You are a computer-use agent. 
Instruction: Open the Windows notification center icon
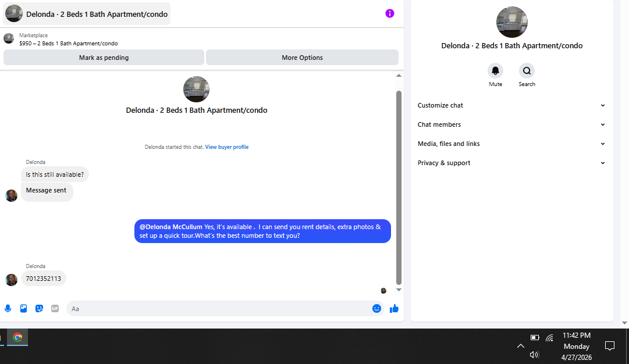pos(609,346)
